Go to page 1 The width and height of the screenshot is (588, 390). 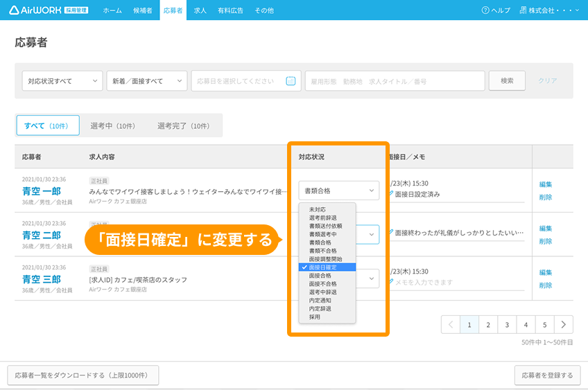[469, 324]
